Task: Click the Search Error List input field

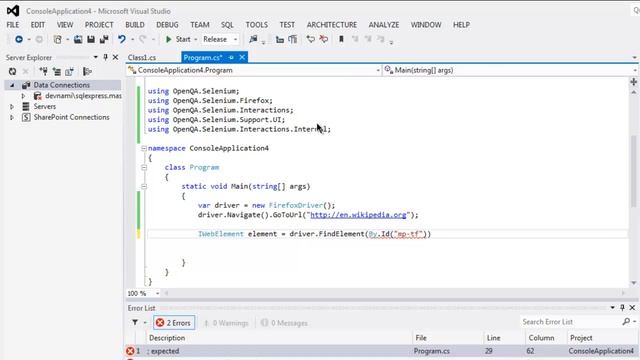Action: [x=570, y=322]
